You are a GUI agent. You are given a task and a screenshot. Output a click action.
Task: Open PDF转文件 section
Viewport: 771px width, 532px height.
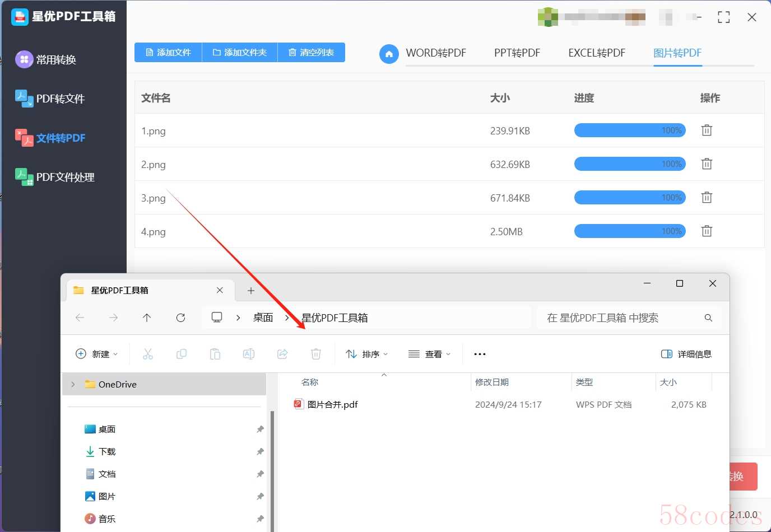point(50,99)
